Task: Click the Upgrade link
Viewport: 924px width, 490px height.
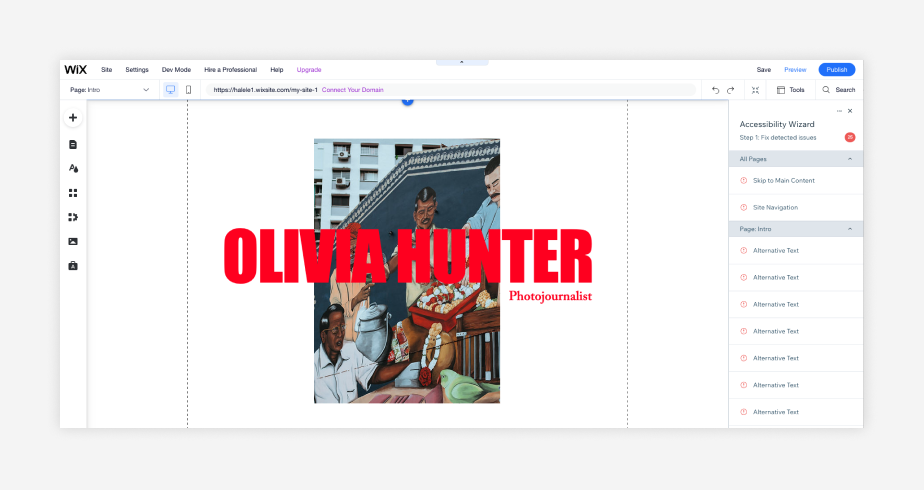Action: [309, 69]
